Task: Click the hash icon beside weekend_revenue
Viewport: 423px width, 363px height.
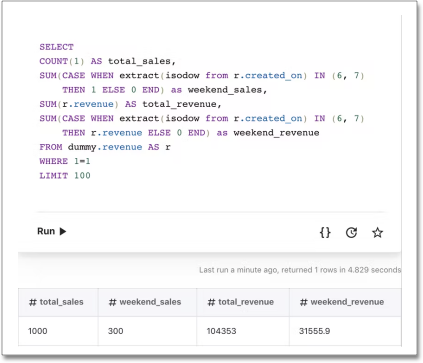Action: 303,302
